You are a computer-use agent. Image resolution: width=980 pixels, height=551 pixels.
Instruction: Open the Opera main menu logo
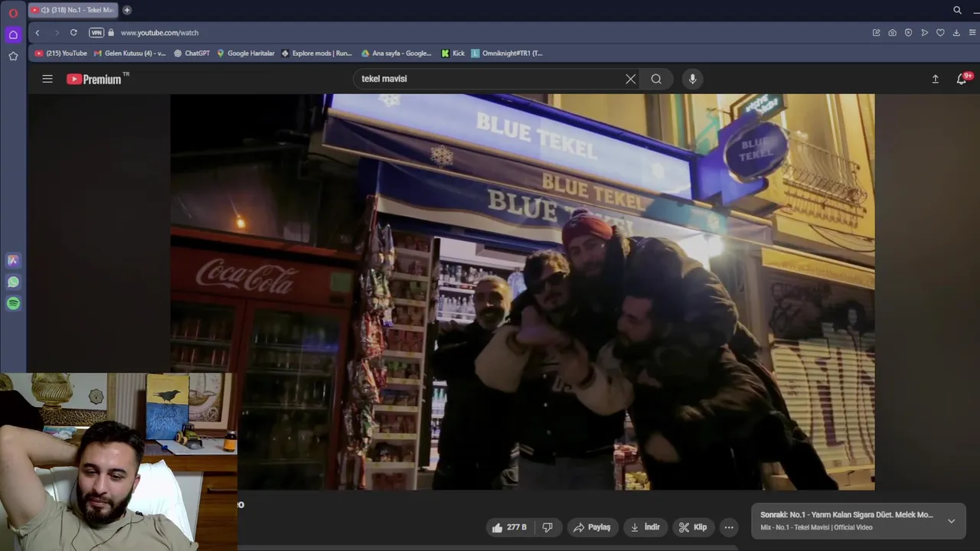tap(13, 12)
